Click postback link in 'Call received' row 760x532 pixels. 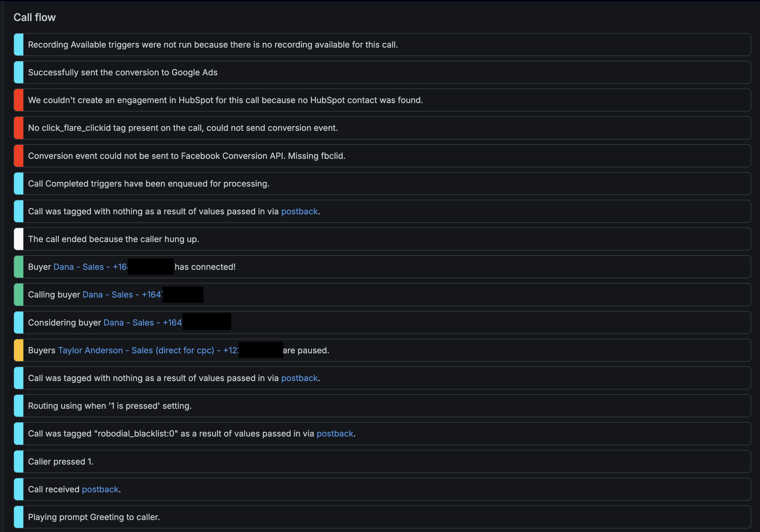(x=100, y=489)
